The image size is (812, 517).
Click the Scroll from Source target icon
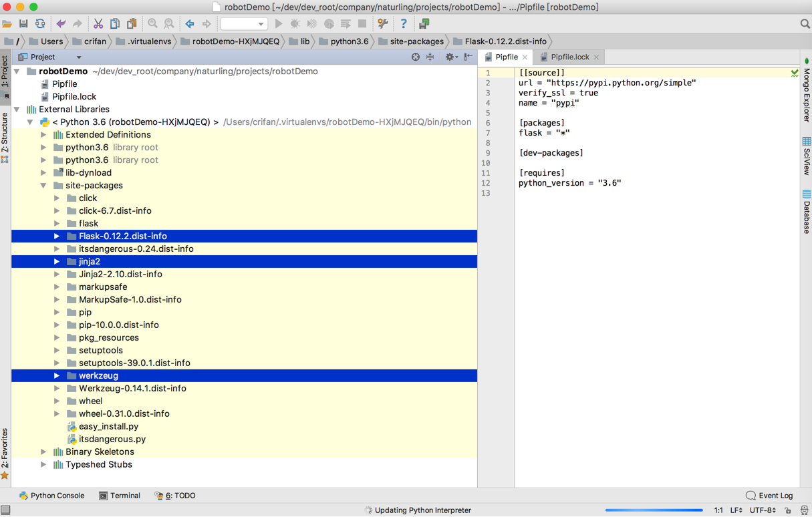point(416,57)
